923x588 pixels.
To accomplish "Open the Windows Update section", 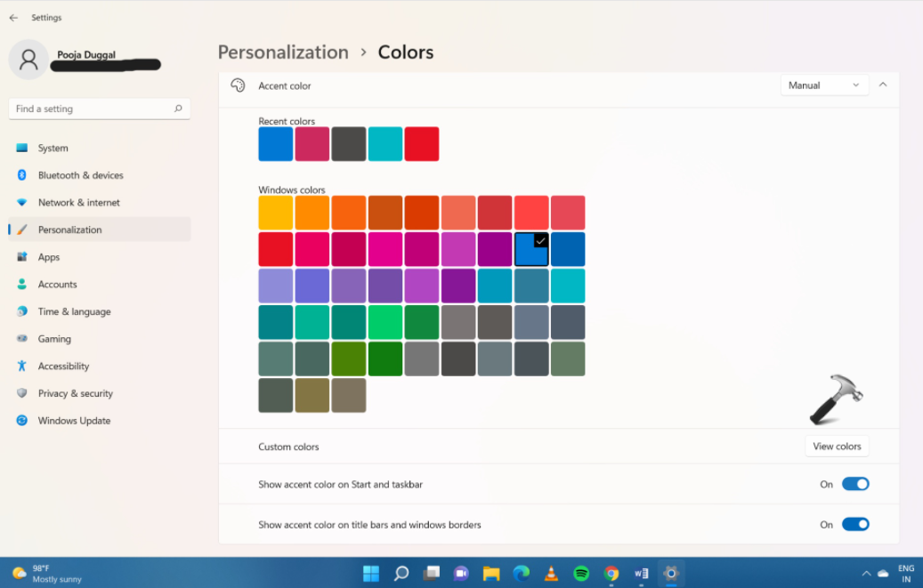I will click(74, 421).
